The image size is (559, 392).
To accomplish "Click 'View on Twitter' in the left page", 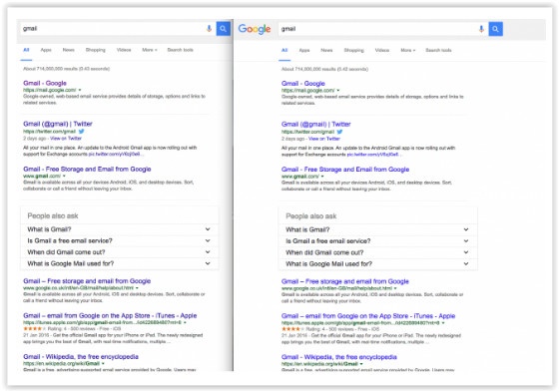I will 66,139.
